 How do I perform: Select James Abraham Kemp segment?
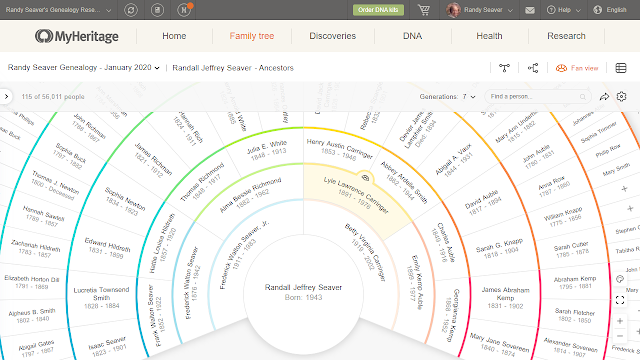coord(505,298)
